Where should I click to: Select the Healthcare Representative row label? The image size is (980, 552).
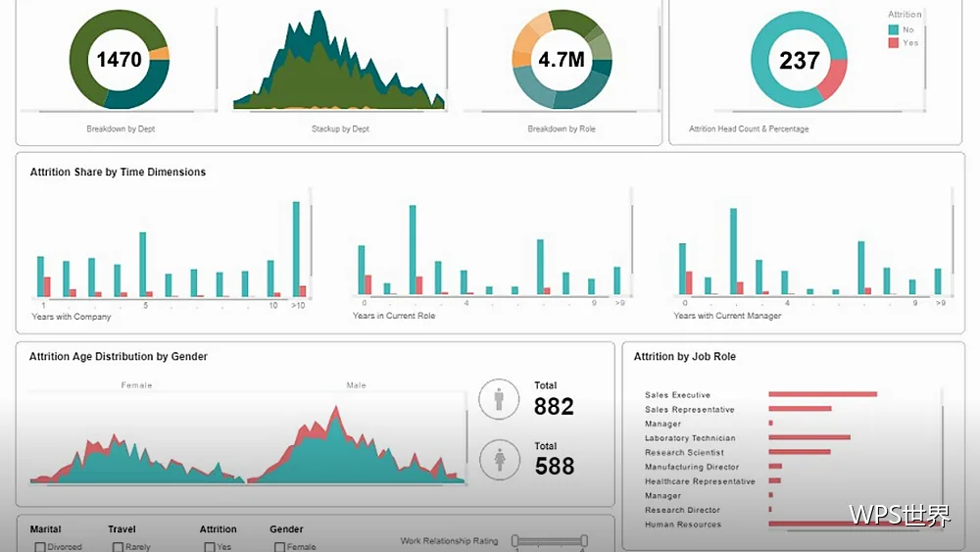click(700, 481)
